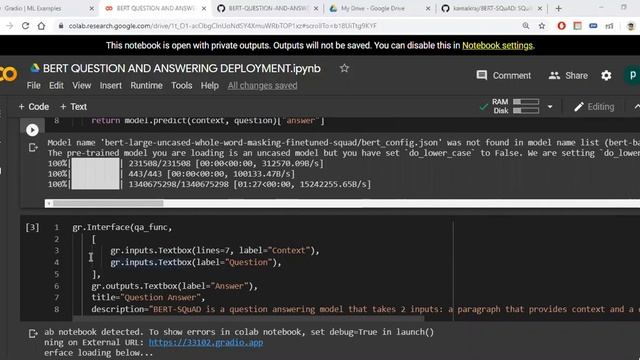Click the browser profile avatar icon
Image resolution: width=640 pixels, height=360 pixels.
coord(631,26)
